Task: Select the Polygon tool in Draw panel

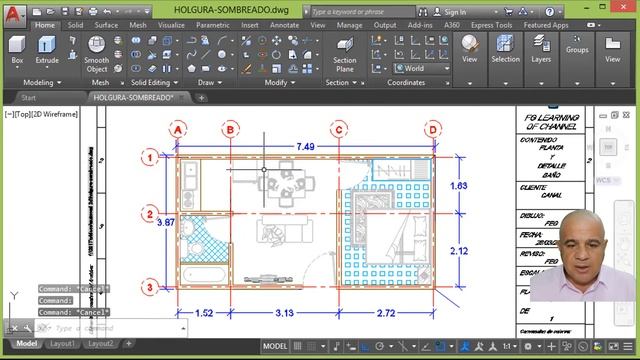Action: point(191,68)
